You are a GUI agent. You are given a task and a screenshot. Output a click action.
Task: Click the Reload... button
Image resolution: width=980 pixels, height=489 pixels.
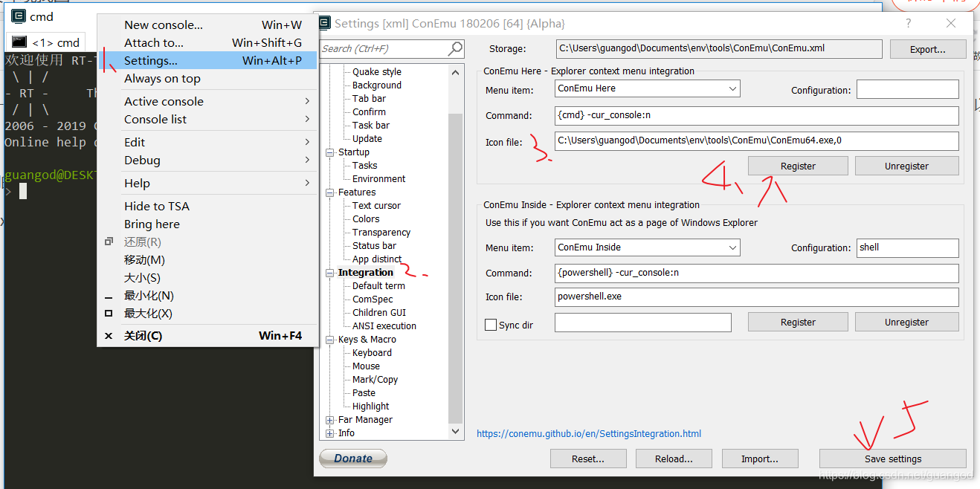pos(674,459)
